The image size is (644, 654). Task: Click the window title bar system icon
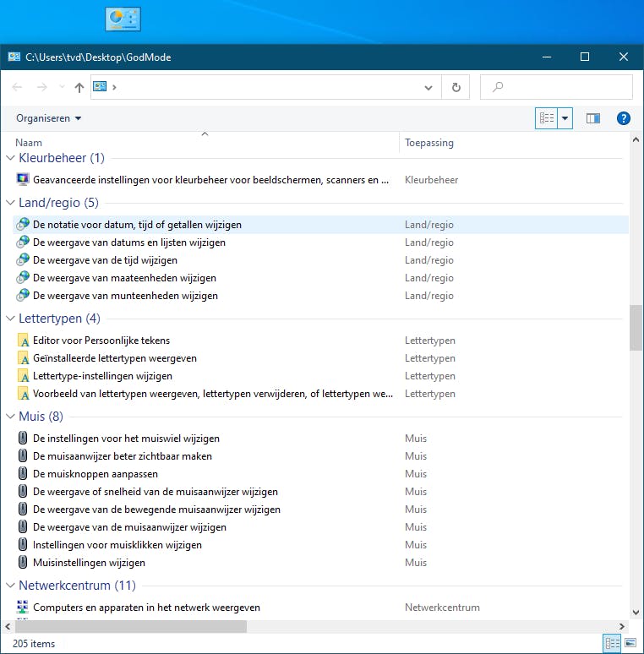tap(14, 57)
